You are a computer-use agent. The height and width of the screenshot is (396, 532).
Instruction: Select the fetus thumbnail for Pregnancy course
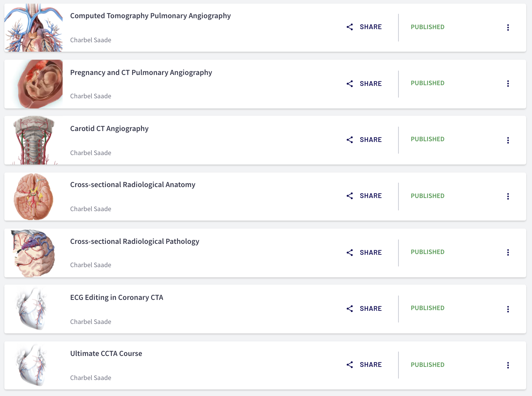33,84
